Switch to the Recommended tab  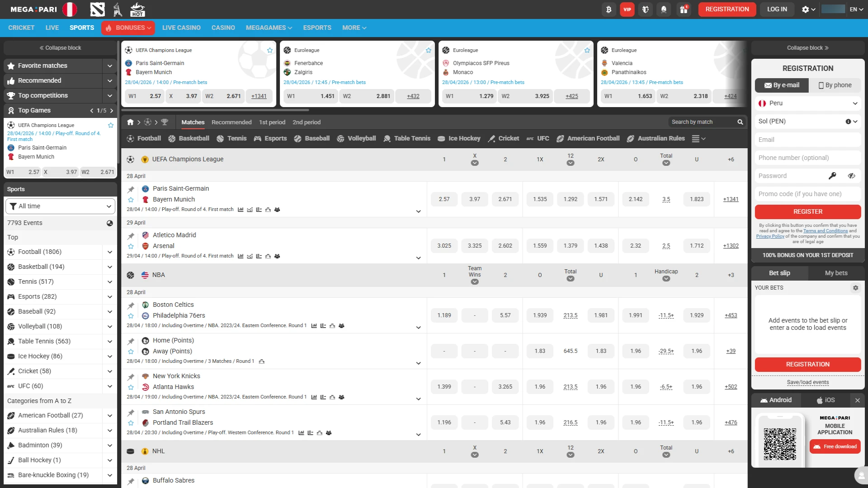coord(231,122)
